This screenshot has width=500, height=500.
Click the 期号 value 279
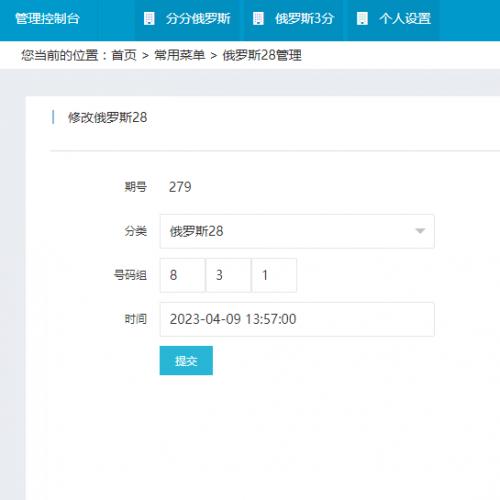pyautogui.click(x=180, y=187)
